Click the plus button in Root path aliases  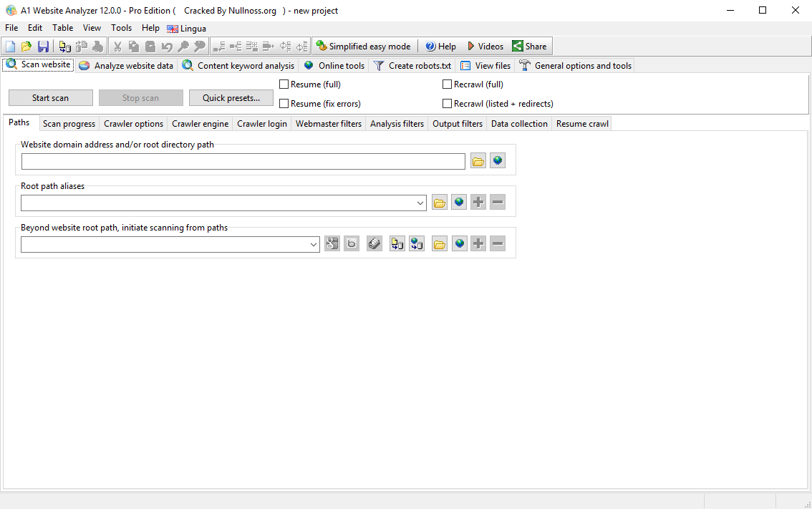click(478, 203)
